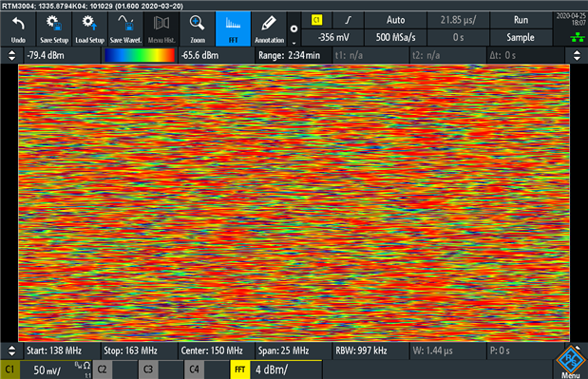The width and height of the screenshot is (588, 379).
Task: Click the Auto trigger mode button
Action: coord(395,20)
